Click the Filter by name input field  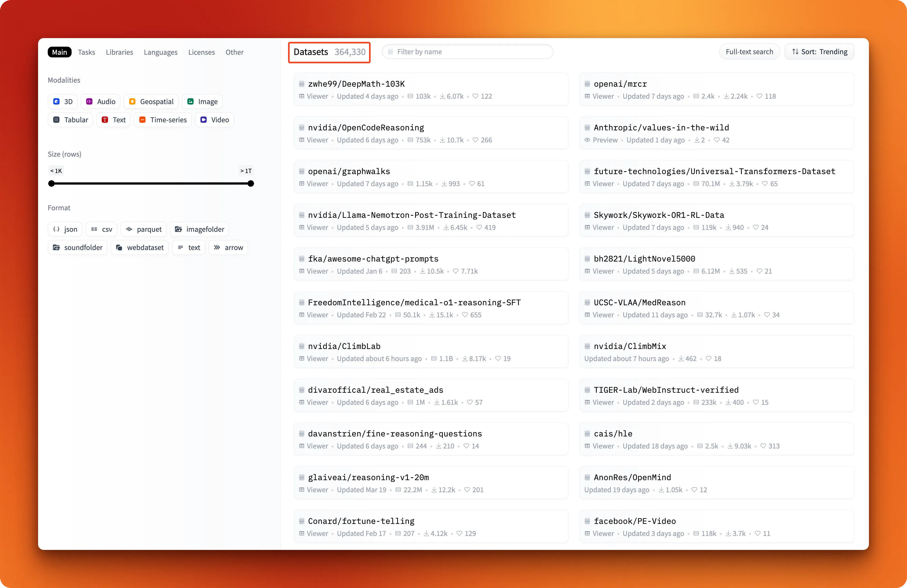click(x=468, y=52)
